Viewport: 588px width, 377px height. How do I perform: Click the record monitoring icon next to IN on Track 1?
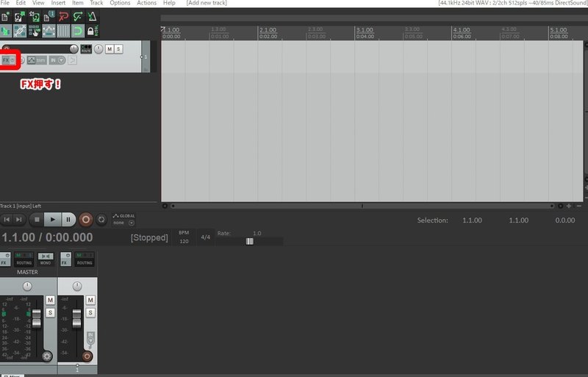(x=72, y=60)
